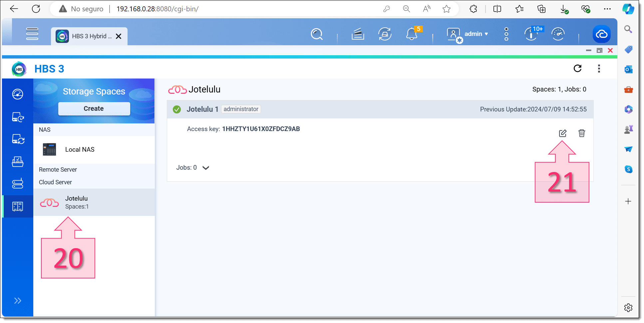Open the QTS main menu hamburger icon

32,34
